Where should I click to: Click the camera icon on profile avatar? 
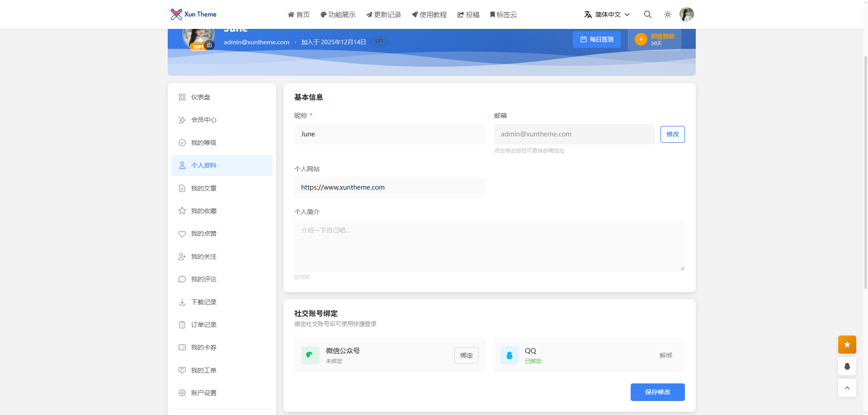(209, 45)
